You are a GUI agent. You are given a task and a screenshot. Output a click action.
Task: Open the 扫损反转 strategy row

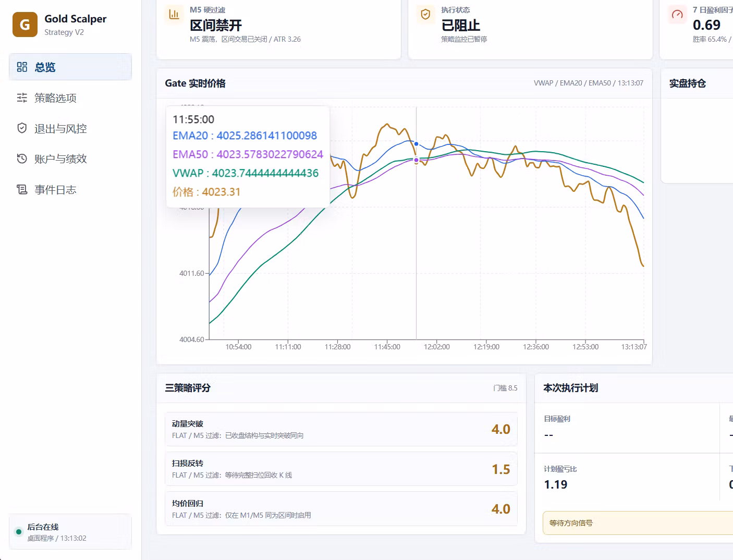point(341,469)
